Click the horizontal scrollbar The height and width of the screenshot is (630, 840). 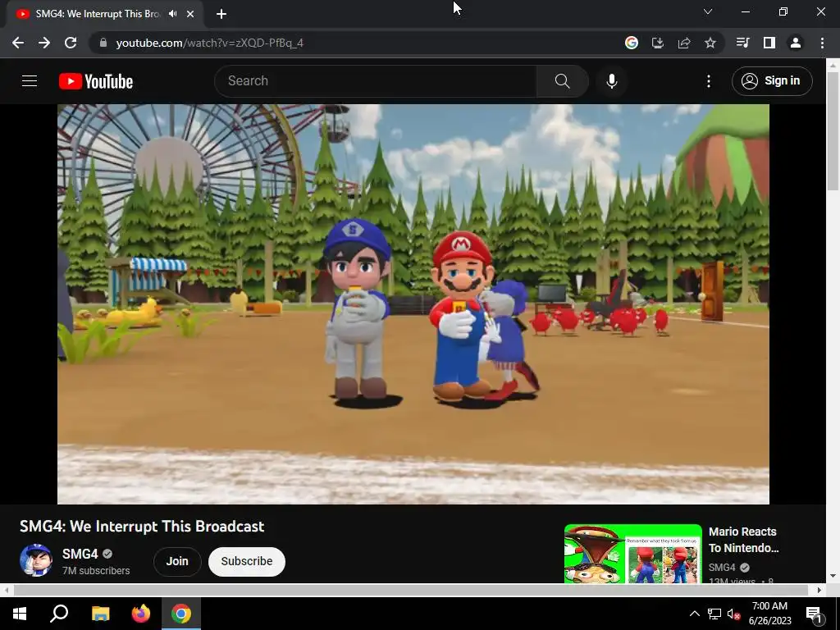(411, 590)
